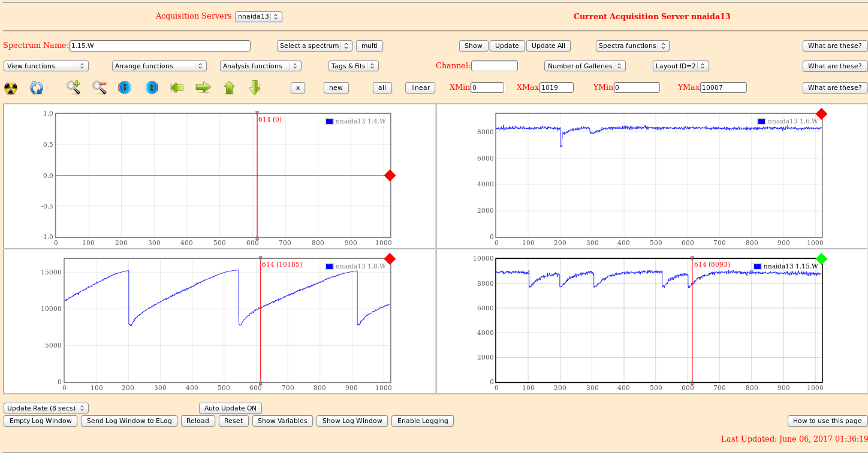The width and height of the screenshot is (868, 453).
Task: Zoom out with magnifier minus icon
Action: point(100,87)
